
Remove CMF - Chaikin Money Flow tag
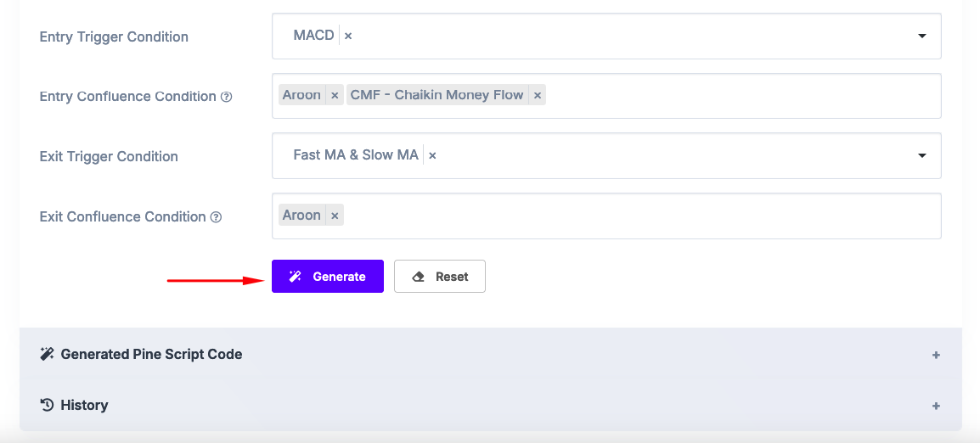(x=537, y=96)
